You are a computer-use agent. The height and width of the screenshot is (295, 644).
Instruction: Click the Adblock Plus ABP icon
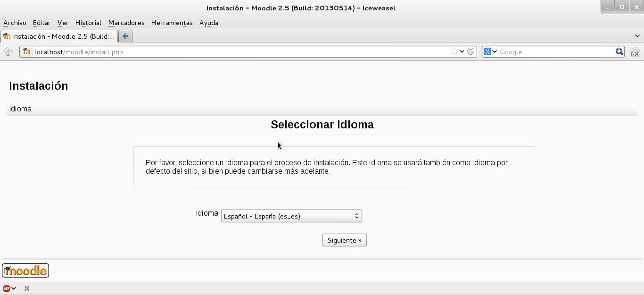[x=6, y=288]
